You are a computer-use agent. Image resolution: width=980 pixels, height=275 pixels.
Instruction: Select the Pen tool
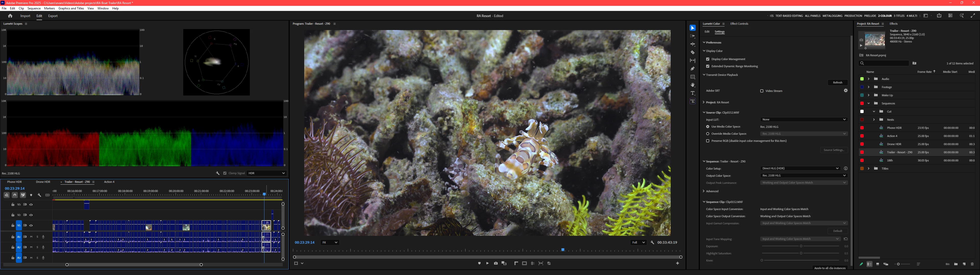tap(692, 69)
